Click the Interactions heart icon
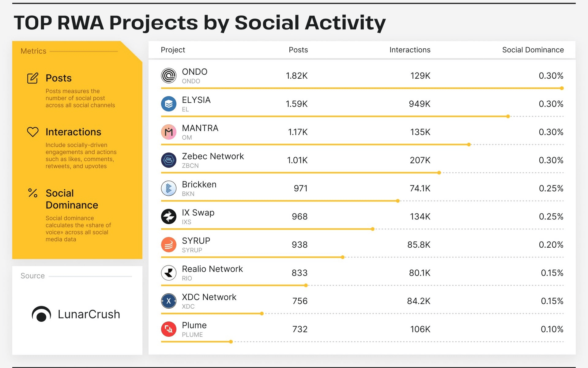588x368 pixels. [x=33, y=132]
